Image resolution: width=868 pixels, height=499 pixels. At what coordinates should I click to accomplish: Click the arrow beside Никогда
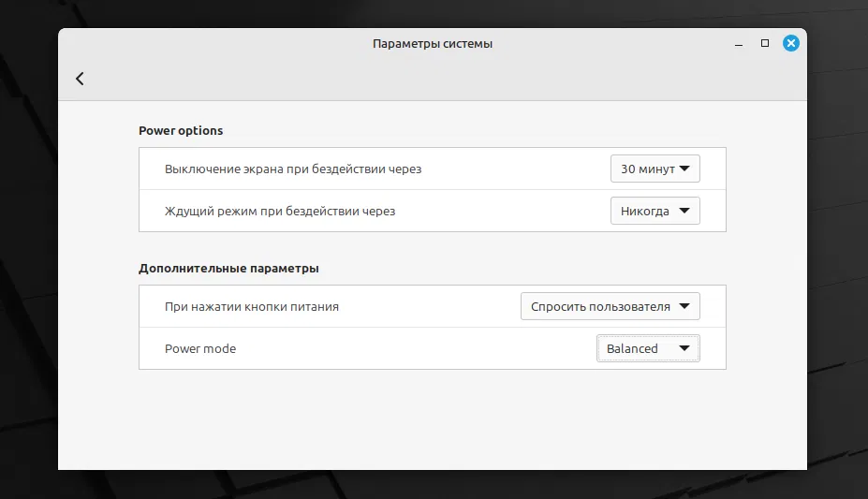coord(684,211)
